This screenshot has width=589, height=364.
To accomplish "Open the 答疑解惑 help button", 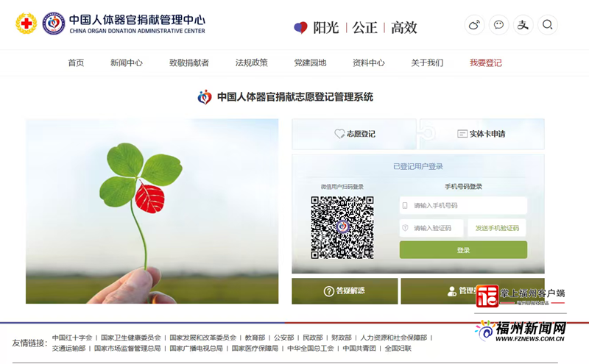I will [345, 291].
